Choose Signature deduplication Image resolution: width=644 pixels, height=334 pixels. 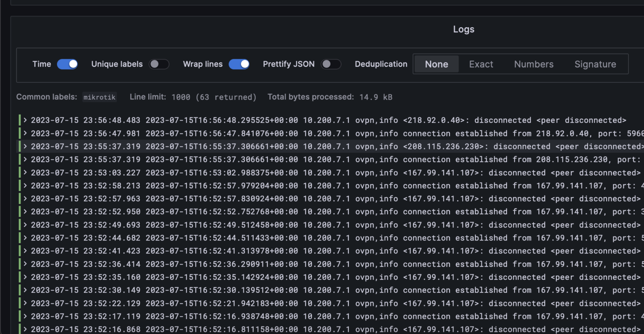tap(595, 64)
